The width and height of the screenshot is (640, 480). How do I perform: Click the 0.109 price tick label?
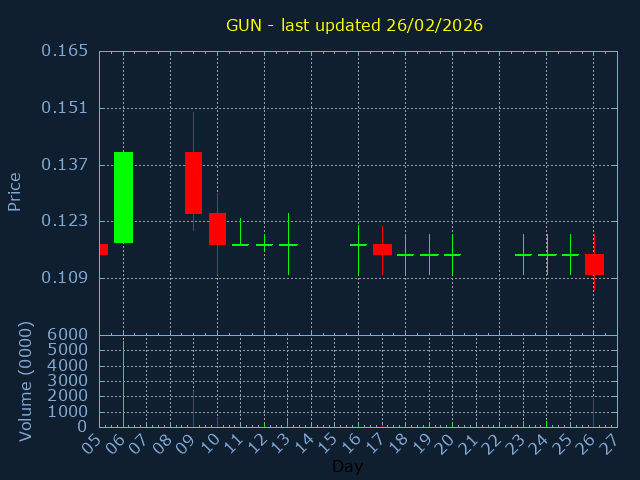click(x=64, y=278)
